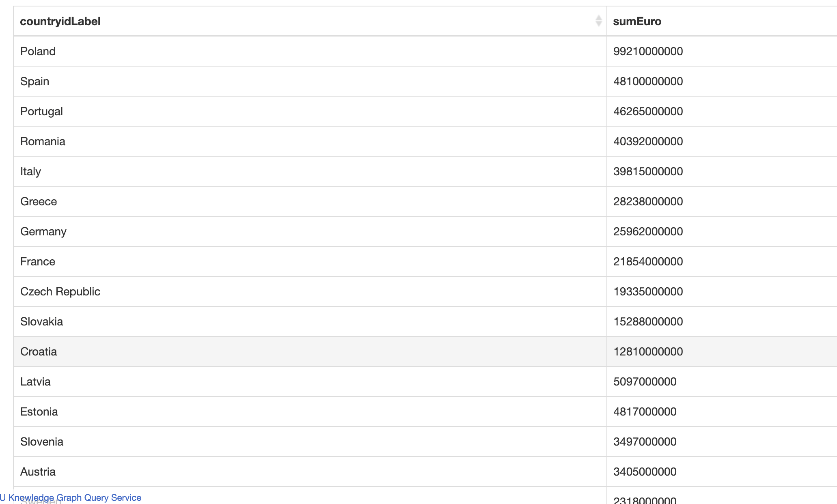
Task: Click Austria's sumEuro value 3405000000
Action: [645, 472]
